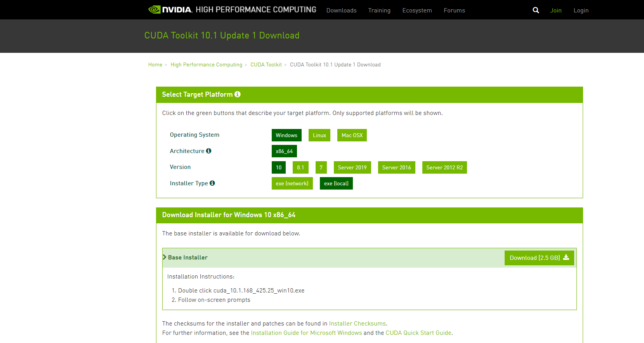Click the HIGH PERFORMANCE COMPUTING header title
This screenshot has height=343, width=644.
point(256,10)
